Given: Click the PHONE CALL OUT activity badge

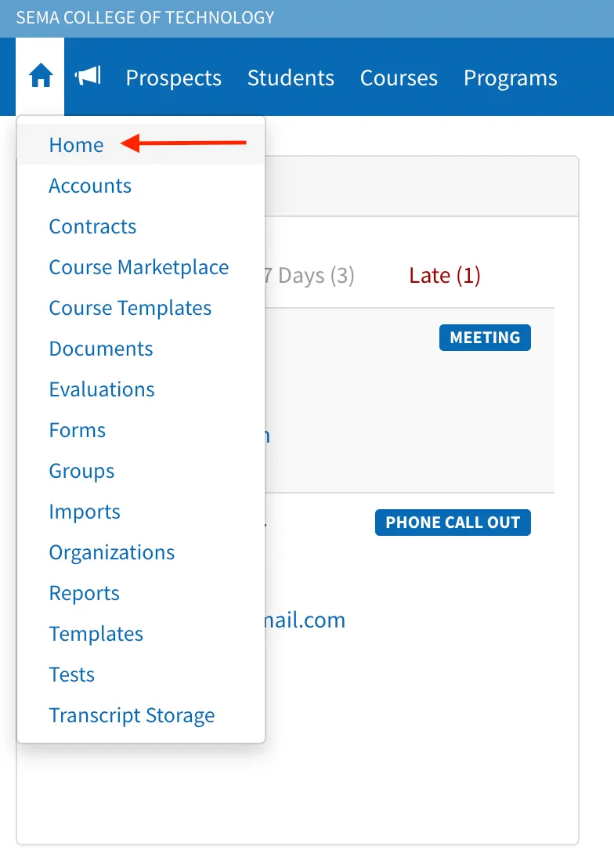Looking at the screenshot, I should click(452, 522).
